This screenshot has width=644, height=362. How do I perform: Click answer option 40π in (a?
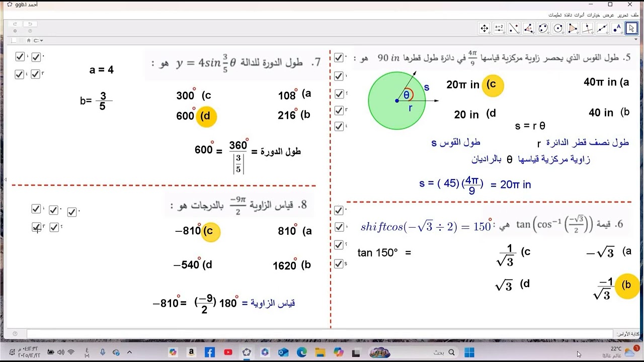click(x=606, y=82)
